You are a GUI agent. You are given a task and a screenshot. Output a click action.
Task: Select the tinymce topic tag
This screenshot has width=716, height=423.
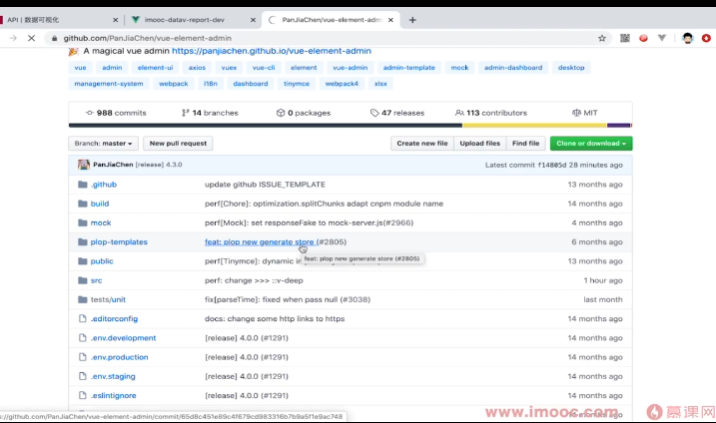pyautogui.click(x=296, y=84)
